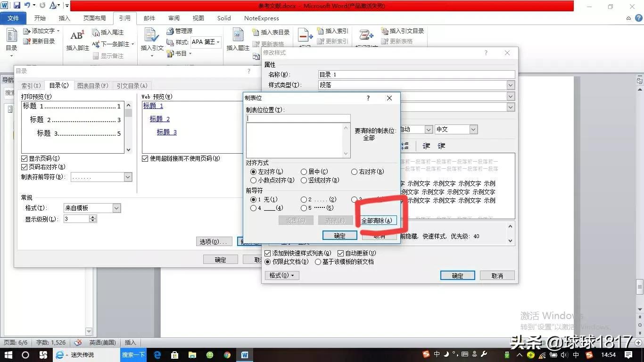Select leader option 5 dotted radio button
This screenshot has width=644, height=362.
304,208
